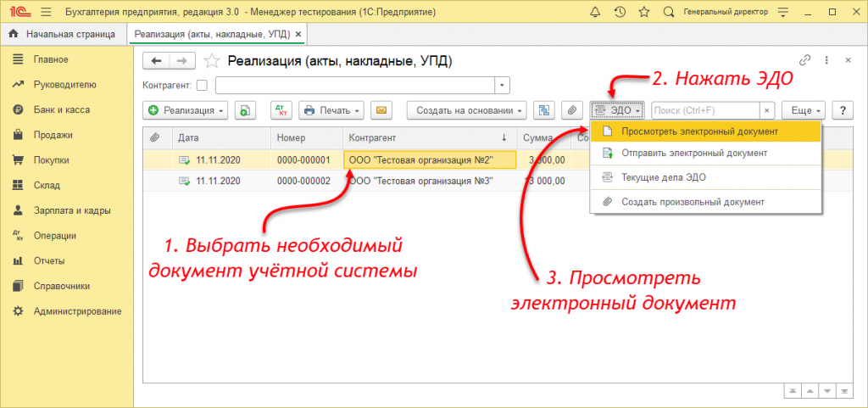Clear search field with the x button
The image size is (868, 408).
click(x=766, y=110)
